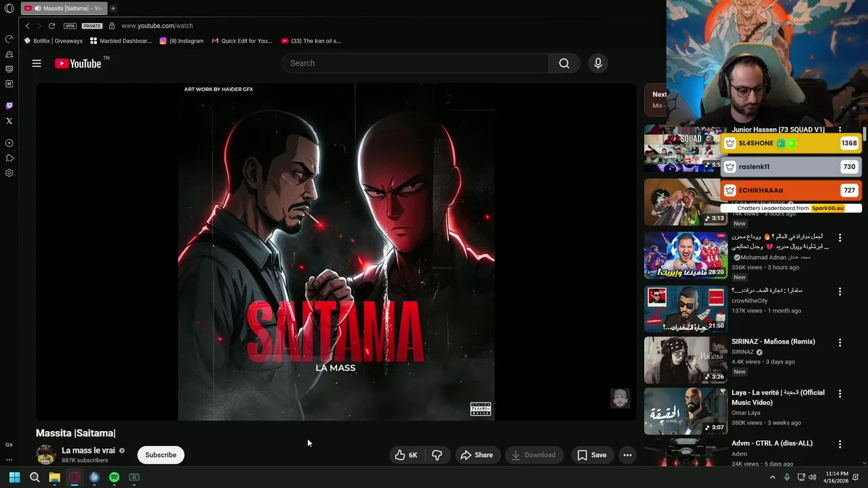Viewport: 868px width, 488px height.
Task: Open the taskbar clock showing 11:14 PM
Action: tap(837, 477)
